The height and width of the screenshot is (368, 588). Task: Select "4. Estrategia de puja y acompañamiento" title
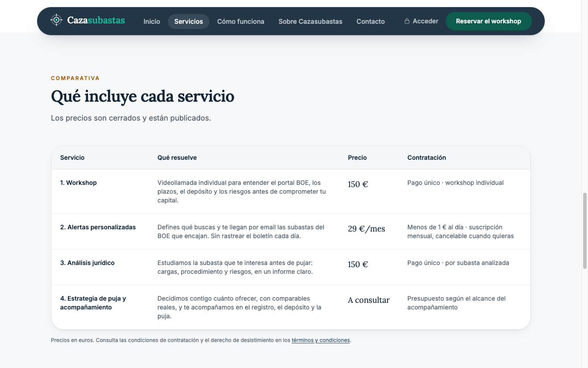pyautogui.click(x=93, y=303)
